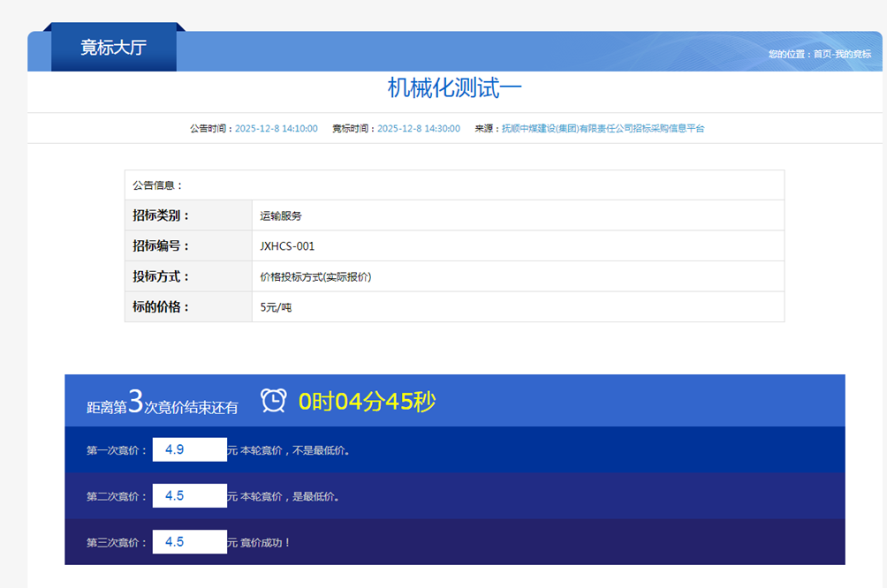Click the page title 机械化测试一
This screenshot has height=588, width=887.
[x=454, y=88]
